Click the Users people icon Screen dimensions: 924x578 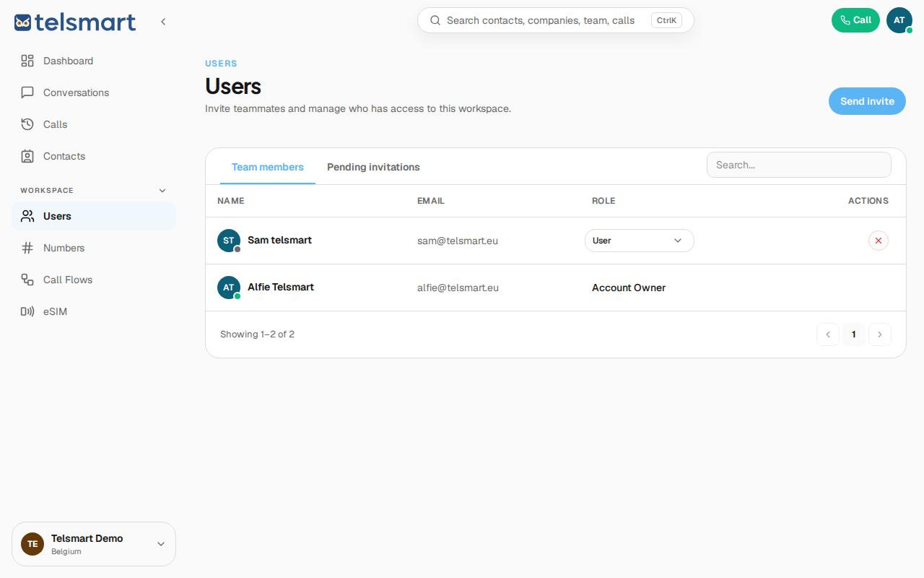(x=27, y=216)
